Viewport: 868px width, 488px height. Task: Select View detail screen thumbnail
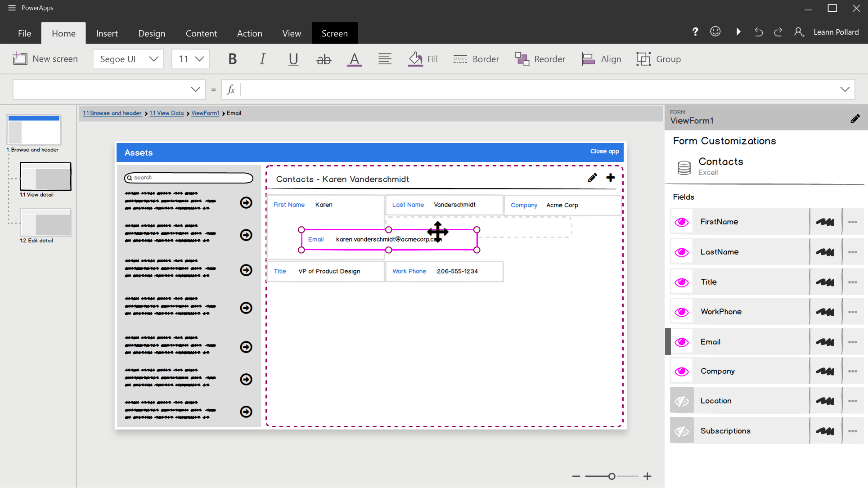pos(45,176)
